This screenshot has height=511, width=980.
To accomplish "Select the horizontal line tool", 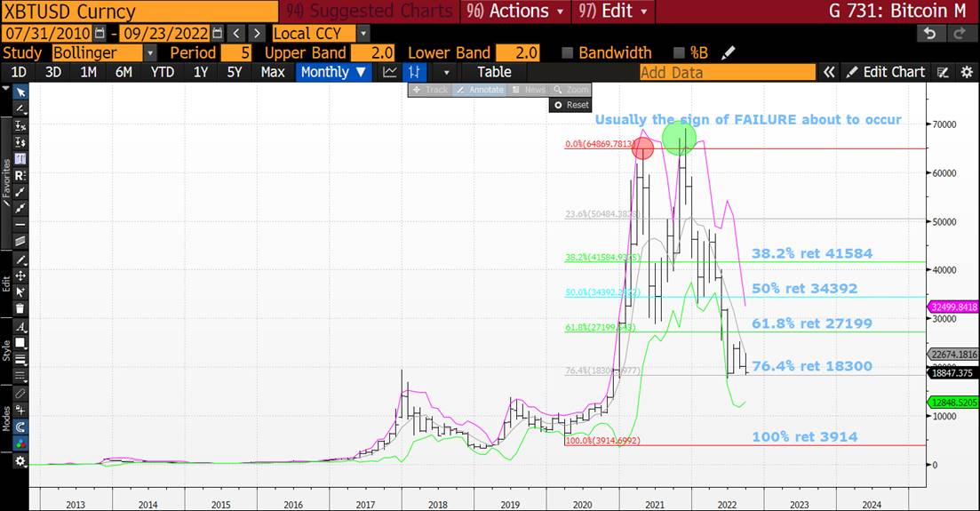I will click(x=20, y=224).
